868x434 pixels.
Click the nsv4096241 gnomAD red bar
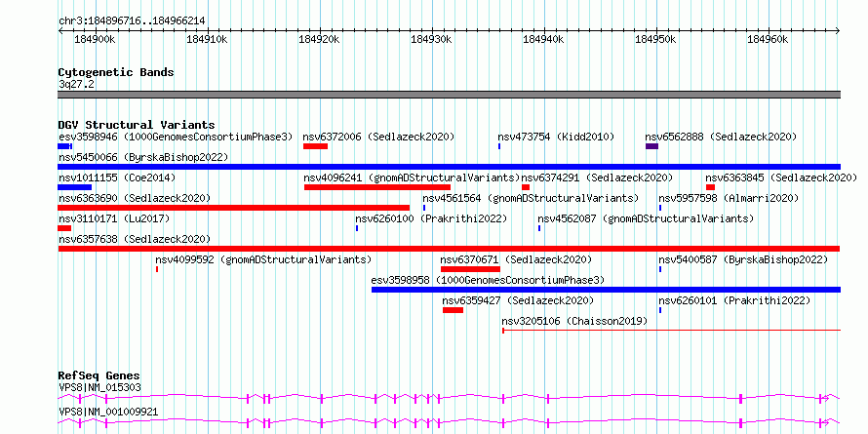point(377,187)
